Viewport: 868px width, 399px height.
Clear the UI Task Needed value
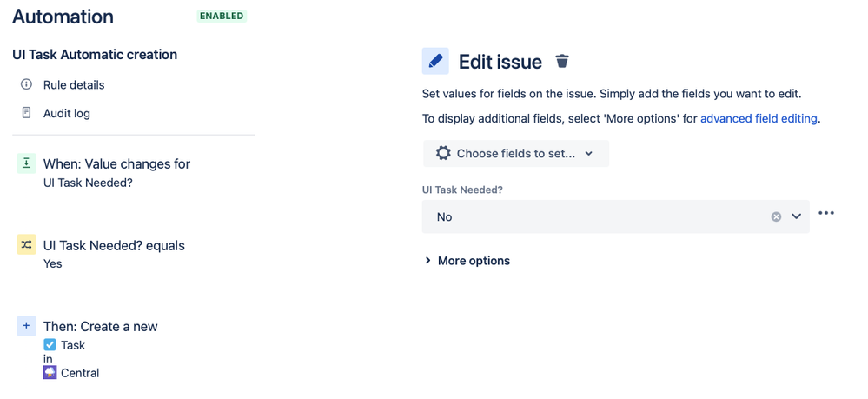click(776, 216)
